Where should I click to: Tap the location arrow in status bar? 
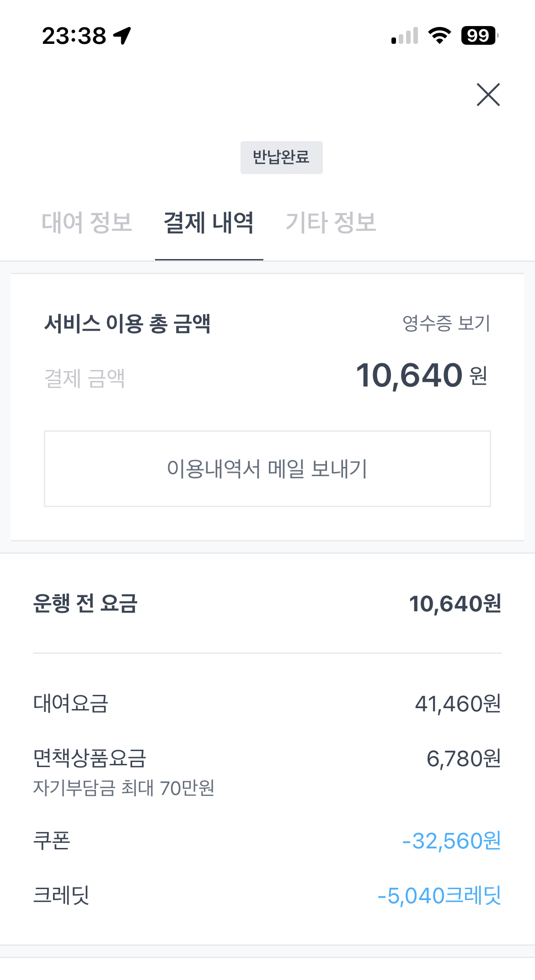click(123, 36)
